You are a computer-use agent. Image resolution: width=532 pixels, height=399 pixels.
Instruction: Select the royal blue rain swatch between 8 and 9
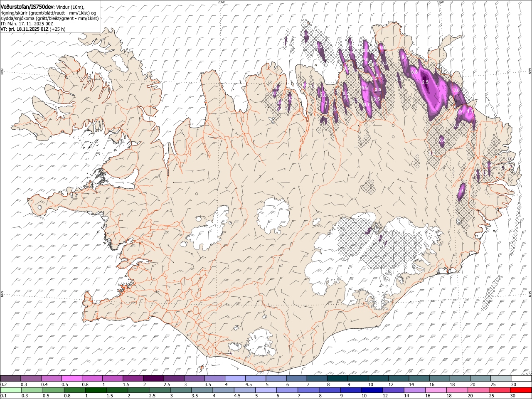point(330,390)
